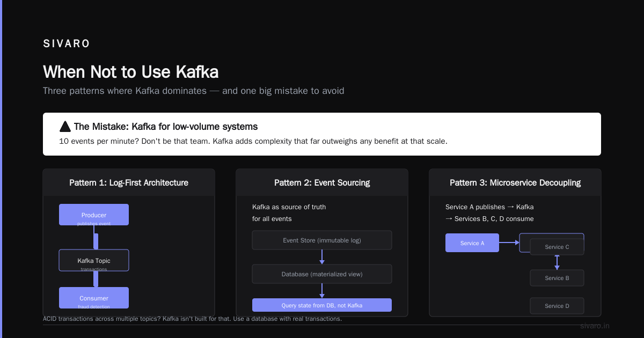Click the Kafka Topic node box

point(94,260)
